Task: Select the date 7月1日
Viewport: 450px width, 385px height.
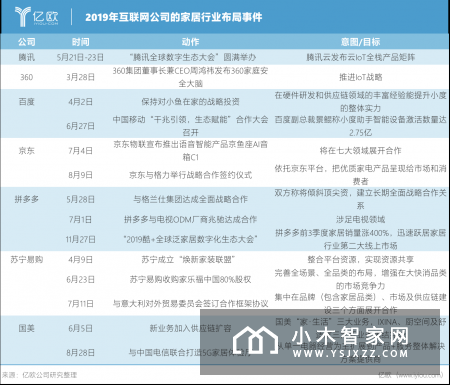Action: tap(80, 219)
